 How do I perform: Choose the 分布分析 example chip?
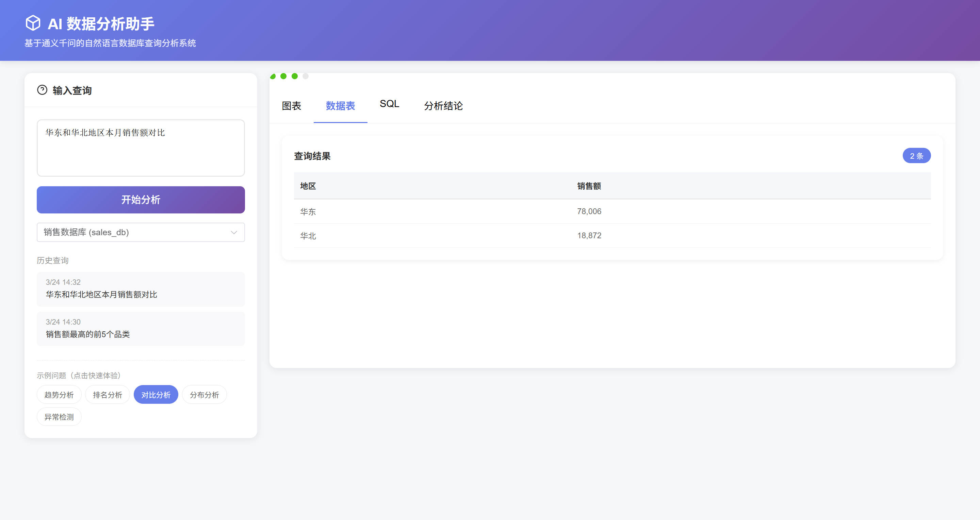coord(204,395)
